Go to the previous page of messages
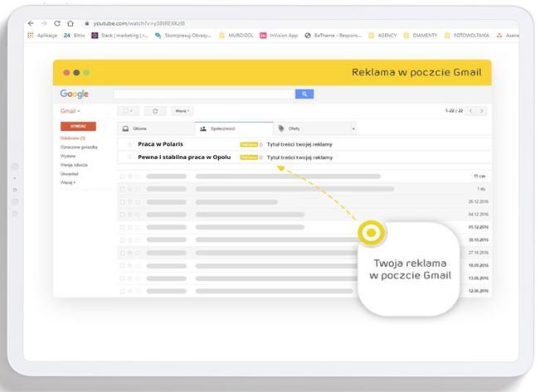545x392 pixels. pyautogui.click(x=471, y=111)
